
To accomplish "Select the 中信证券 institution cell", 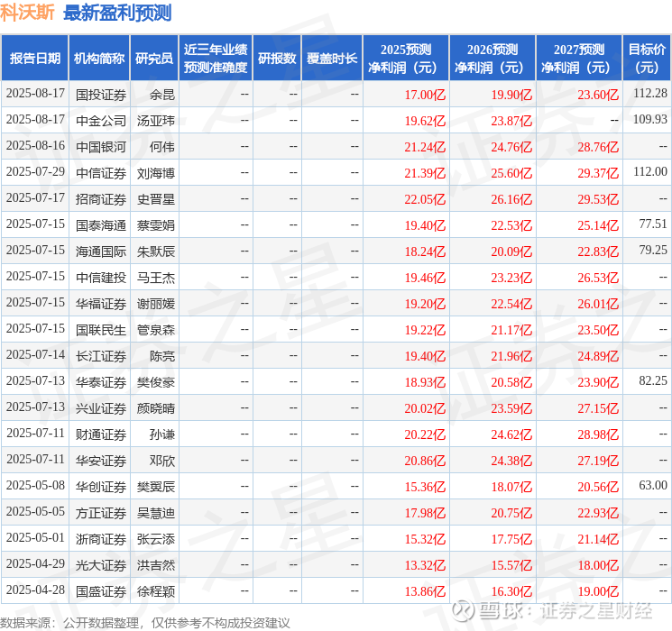I will pos(101,173).
